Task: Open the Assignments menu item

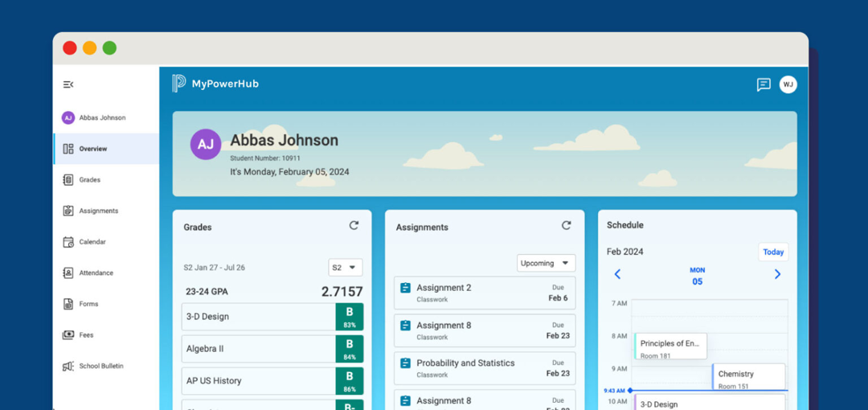Action: (106, 211)
